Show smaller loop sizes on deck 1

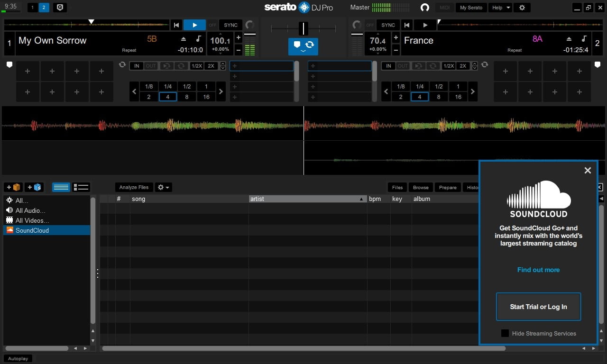134,91
